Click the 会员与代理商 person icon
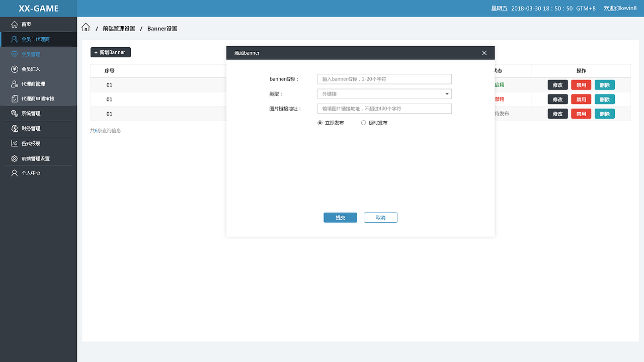The height and width of the screenshot is (362, 644). click(x=14, y=39)
